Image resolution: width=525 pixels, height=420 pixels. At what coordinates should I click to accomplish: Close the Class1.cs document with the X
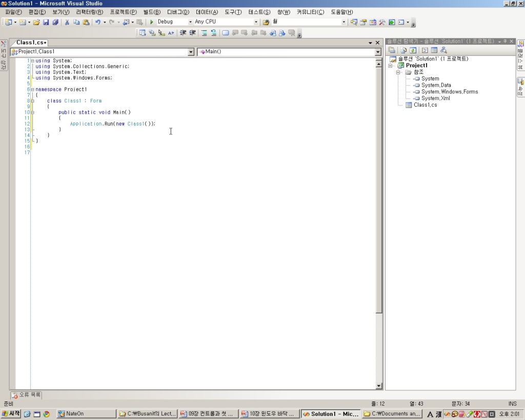click(378, 43)
